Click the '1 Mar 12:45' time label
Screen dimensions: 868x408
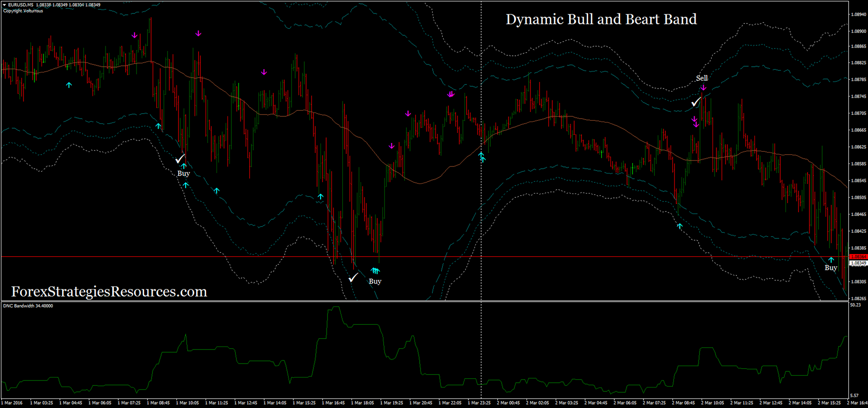point(246,403)
